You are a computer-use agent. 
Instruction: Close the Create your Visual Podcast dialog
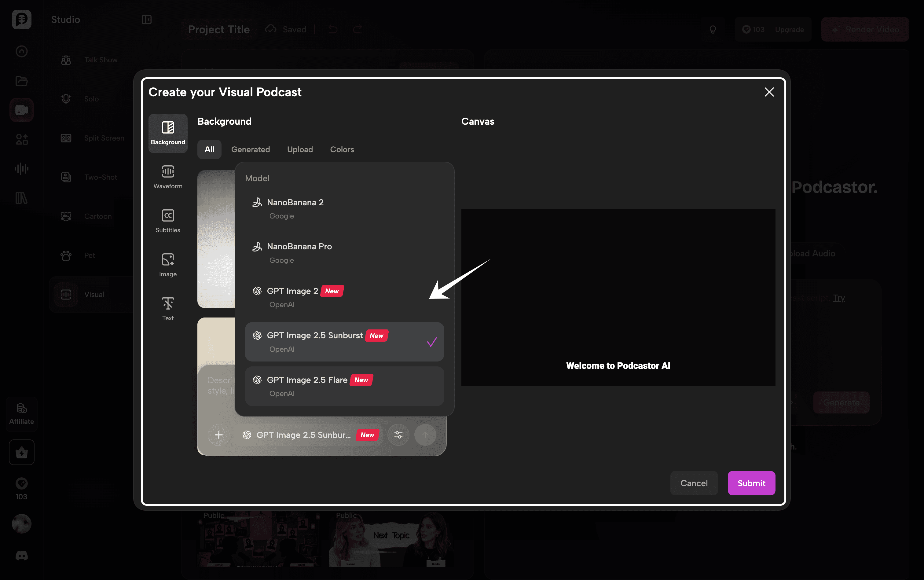769,92
